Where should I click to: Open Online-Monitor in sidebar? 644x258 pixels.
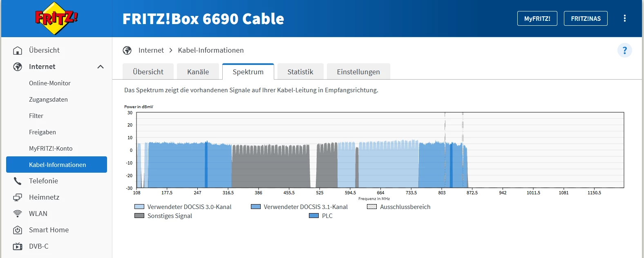coord(50,83)
